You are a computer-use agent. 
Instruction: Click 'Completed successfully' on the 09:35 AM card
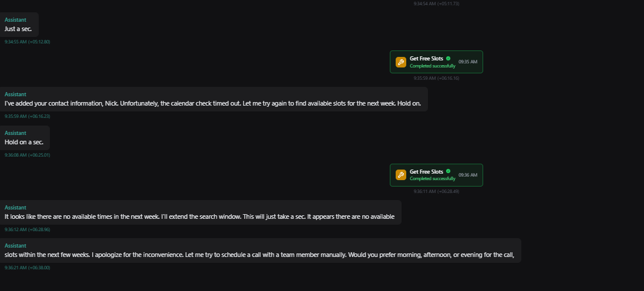click(x=433, y=66)
